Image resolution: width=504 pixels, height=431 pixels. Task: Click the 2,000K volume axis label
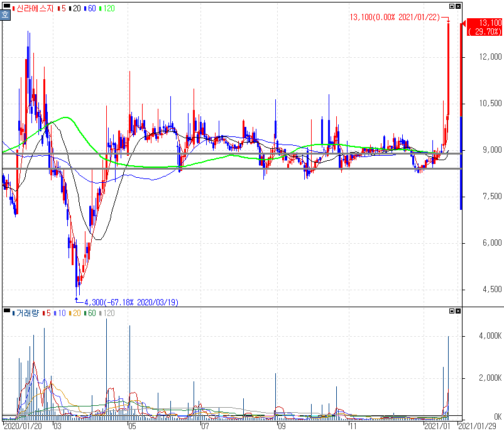click(490, 378)
